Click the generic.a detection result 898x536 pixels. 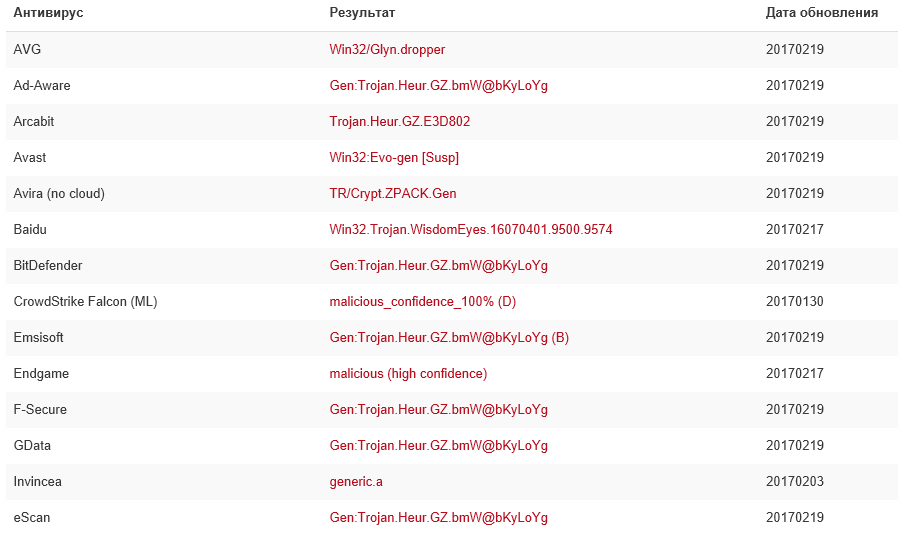tap(356, 481)
